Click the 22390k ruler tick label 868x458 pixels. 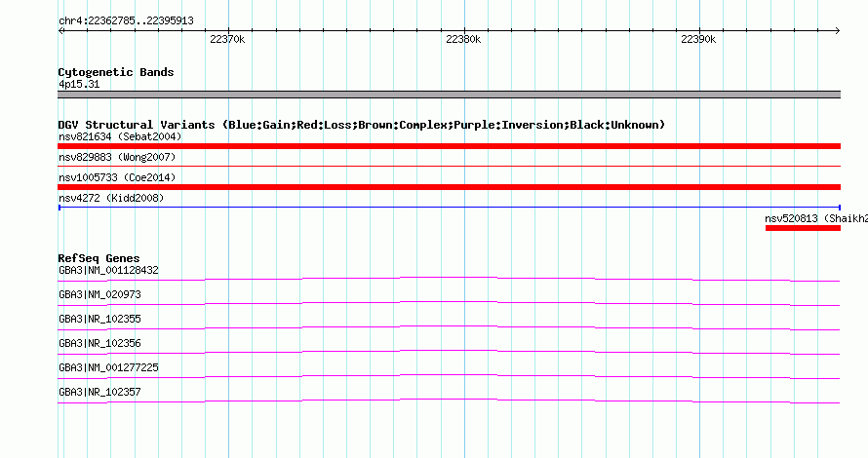click(x=698, y=39)
